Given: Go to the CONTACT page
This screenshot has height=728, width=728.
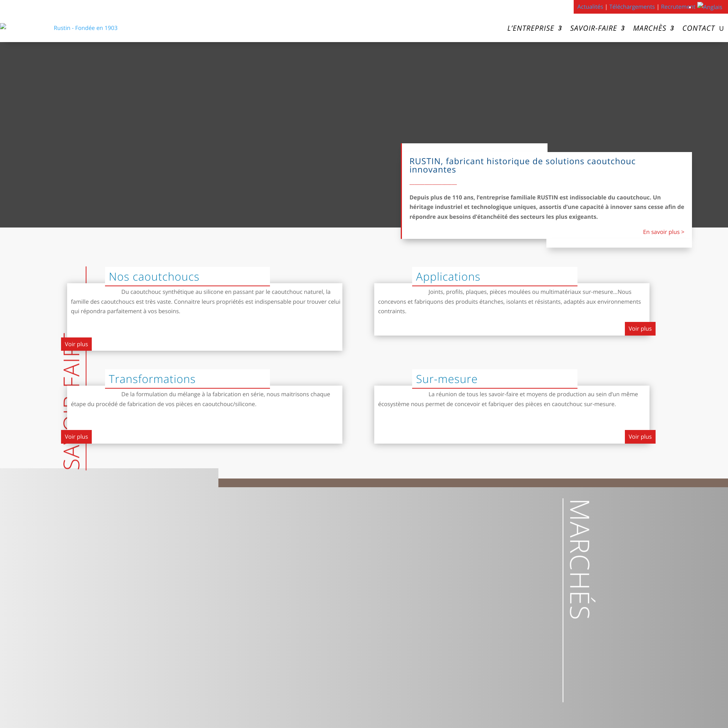Looking at the screenshot, I should pyautogui.click(x=698, y=28).
